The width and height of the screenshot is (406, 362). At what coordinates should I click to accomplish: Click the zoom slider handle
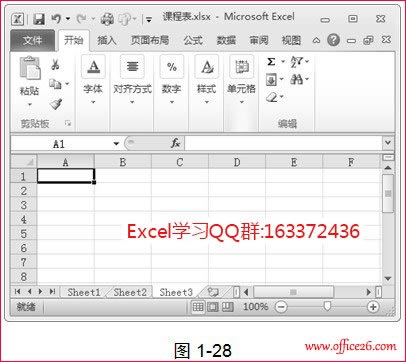tap(327, 306)
